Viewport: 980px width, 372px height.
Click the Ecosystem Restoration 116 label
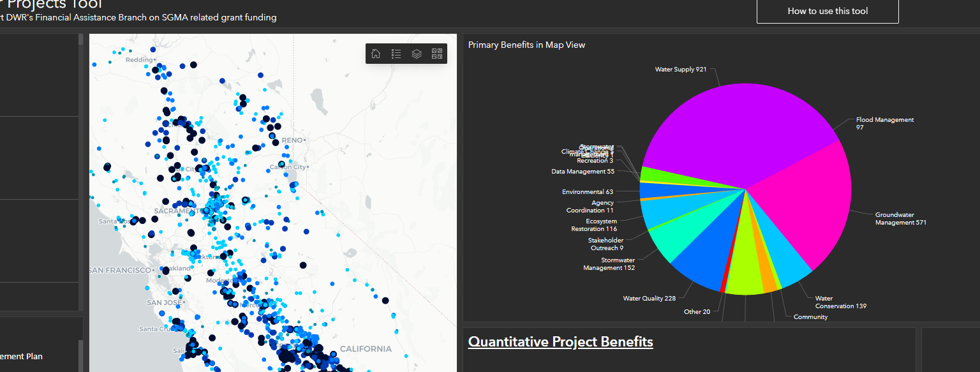tap(593, 225)
